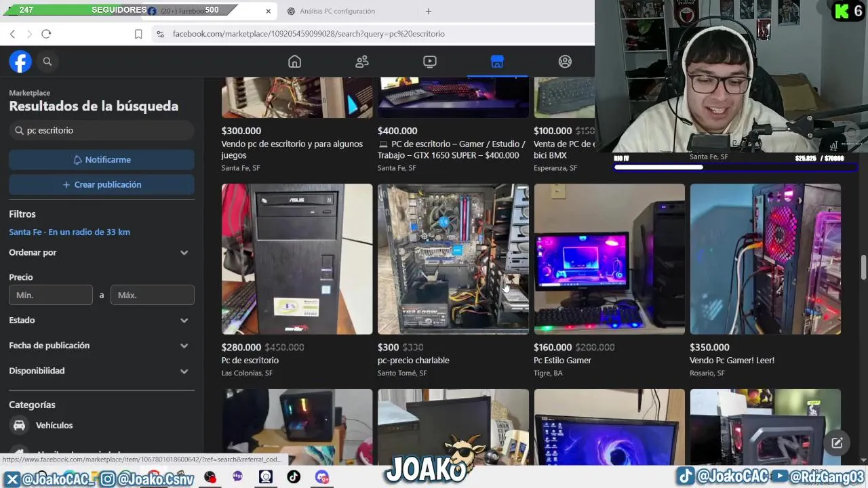Click the Vehículos car icon
The height and width of the screenshot is (488, 868).
point(20,426)
